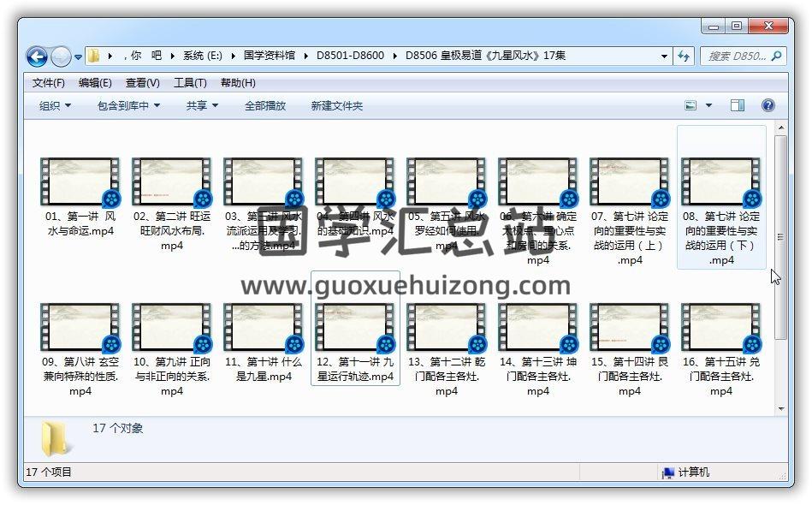
Task: Close the explorer window
Action: tap(768, 26)
